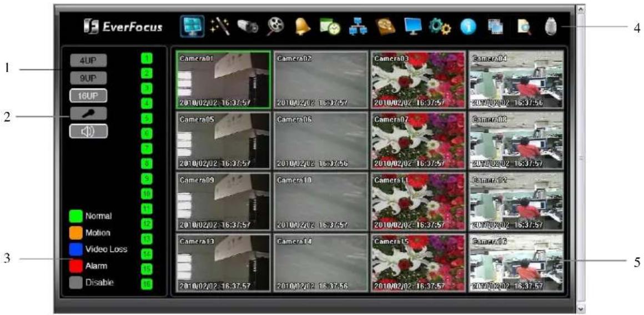Select channel 5 status indicator
This screenshot has height=315, width=644.
click(x=148, y=118)
